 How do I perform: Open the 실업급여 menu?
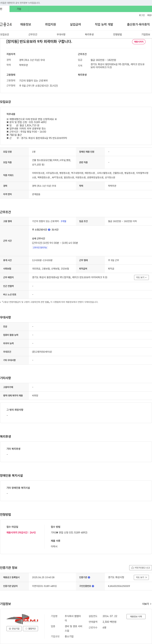pyautogui.click(x=75, y=24)
